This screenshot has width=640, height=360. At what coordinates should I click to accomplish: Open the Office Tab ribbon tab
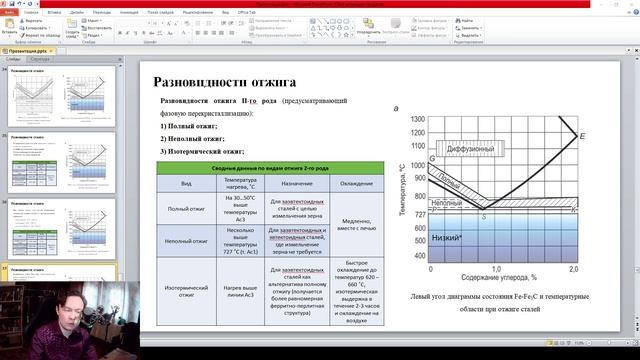(x=247, y=13)
